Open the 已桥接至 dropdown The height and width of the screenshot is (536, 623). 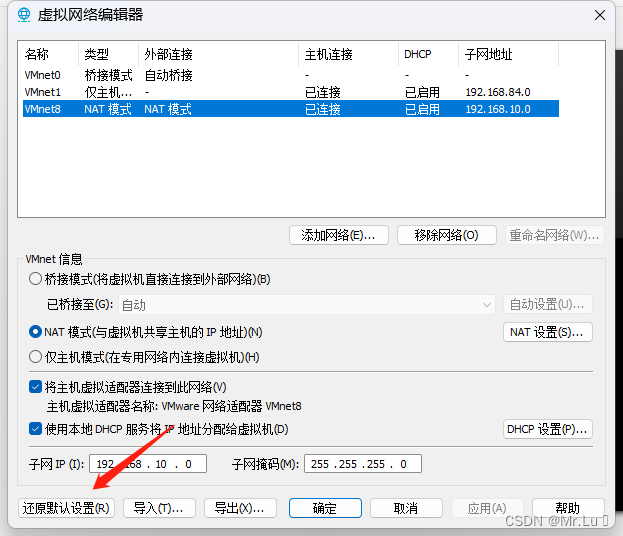pos(307,305)
